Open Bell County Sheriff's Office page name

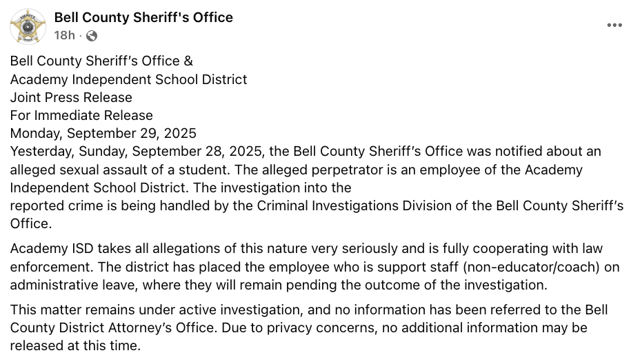coord(143,17)
